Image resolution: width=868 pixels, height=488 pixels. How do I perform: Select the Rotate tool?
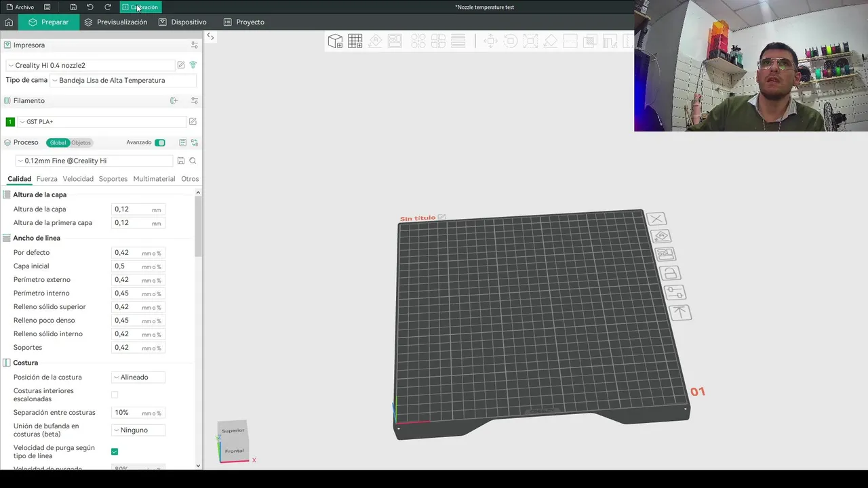click(x=511, y=41)
